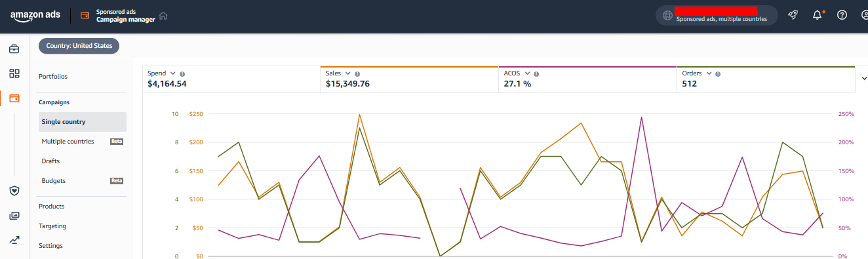Select the campaign manager card icon in sidebar
This screenshot has width=868, height=259.
pos(14,98)
